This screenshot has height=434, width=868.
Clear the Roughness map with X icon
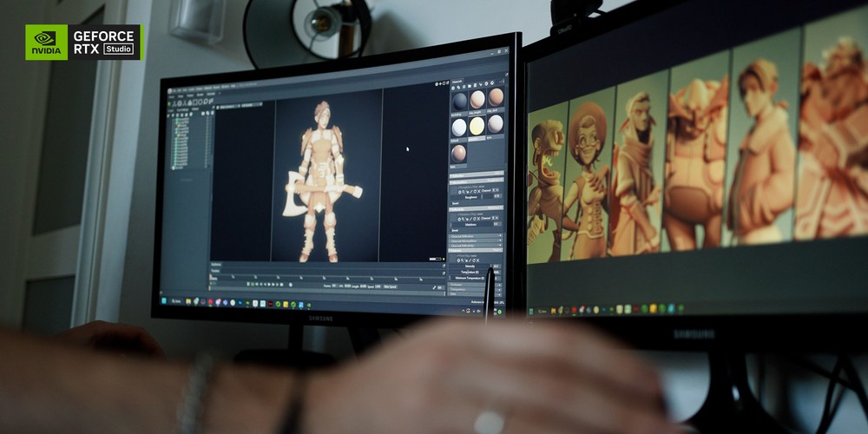(x=479, y=192)
